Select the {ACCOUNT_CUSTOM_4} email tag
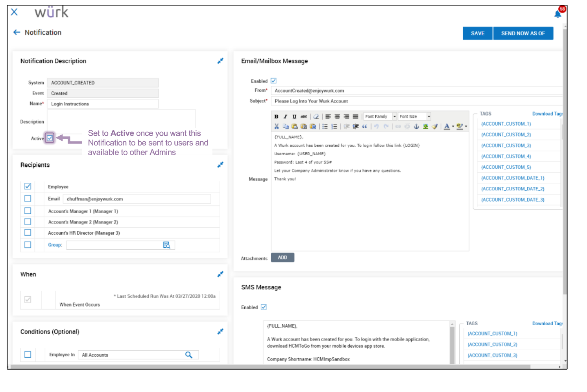 tap(506, 156)
